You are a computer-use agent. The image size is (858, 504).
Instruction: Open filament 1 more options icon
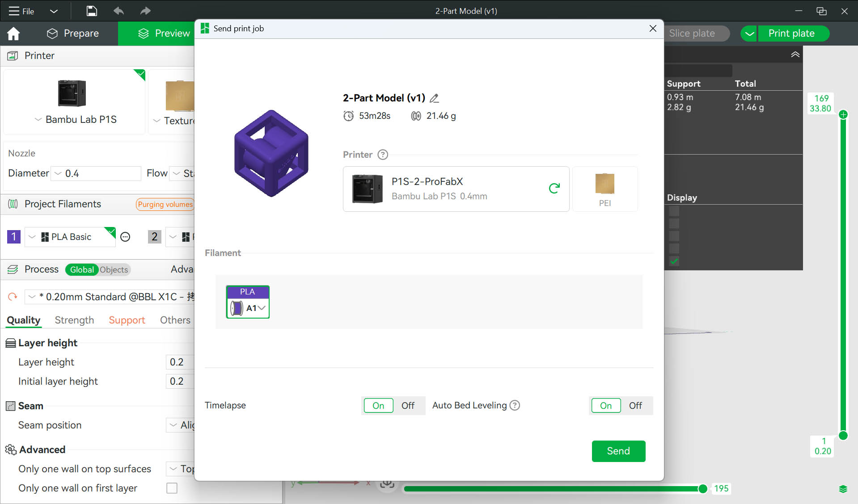pos(125,237)
